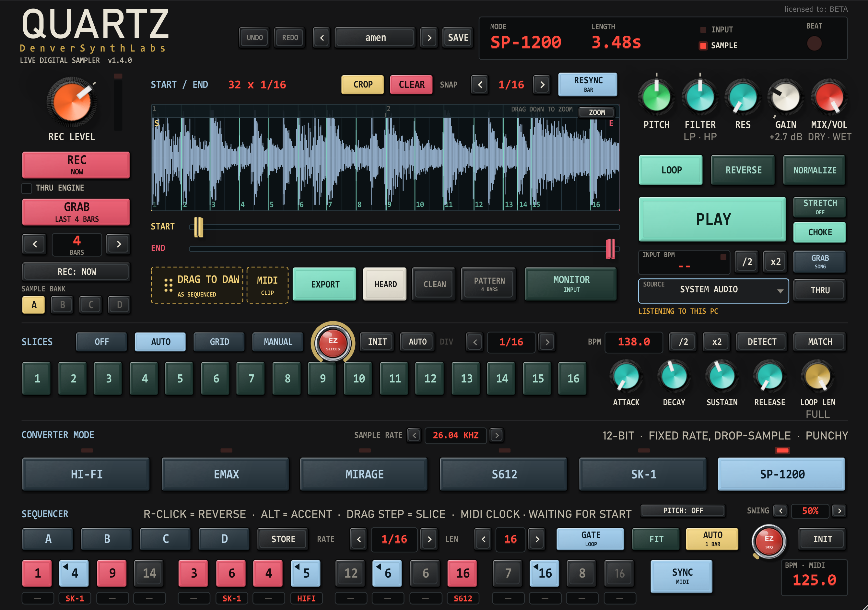This screenshot has width=868, height=610.
Task: Toggle Reverse playback
Action: point(743,170)
